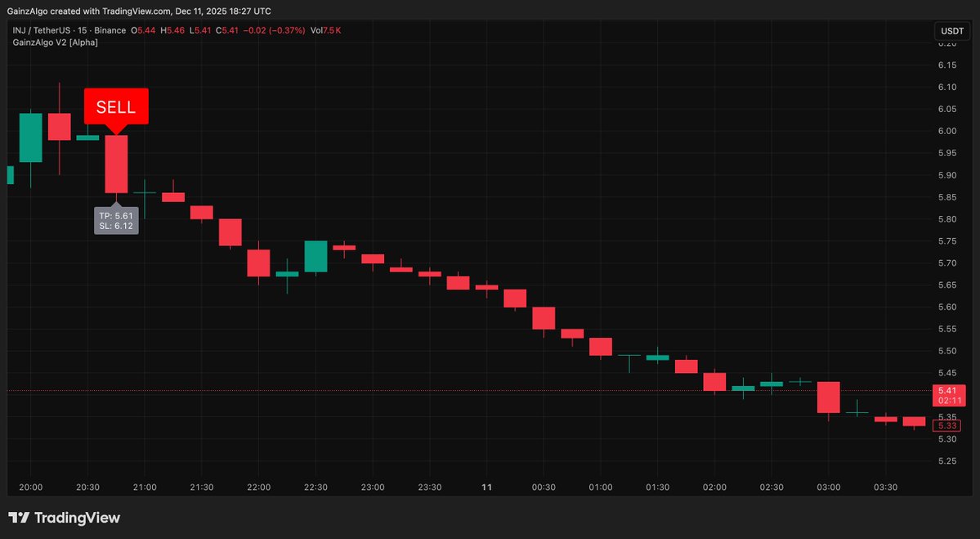This screenshot has width=980, height=539.
Task: Click the red 5.41 countdown price label
Action: [x=948, y=396]
